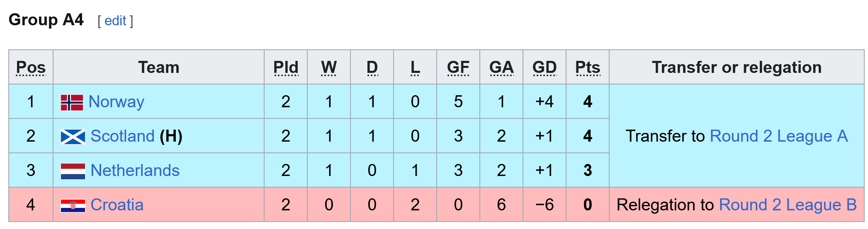Viewport: 868px width, 229px height.
Task: Click the GD column header abbreviation
Action: 545,67
